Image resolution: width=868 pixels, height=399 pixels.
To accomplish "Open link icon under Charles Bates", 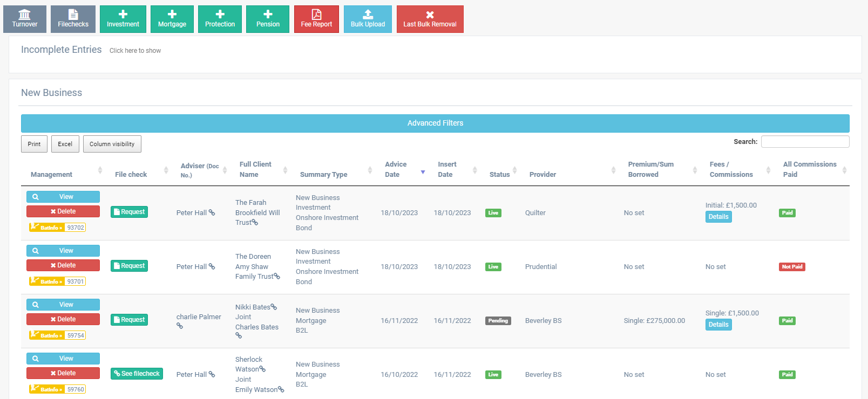I will click(x=239, y=335).
